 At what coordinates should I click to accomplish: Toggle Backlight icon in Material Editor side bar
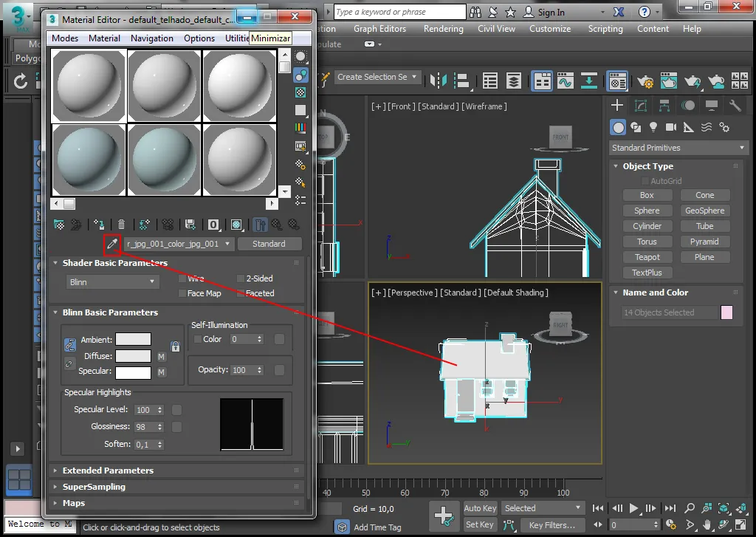click(300, 75)
